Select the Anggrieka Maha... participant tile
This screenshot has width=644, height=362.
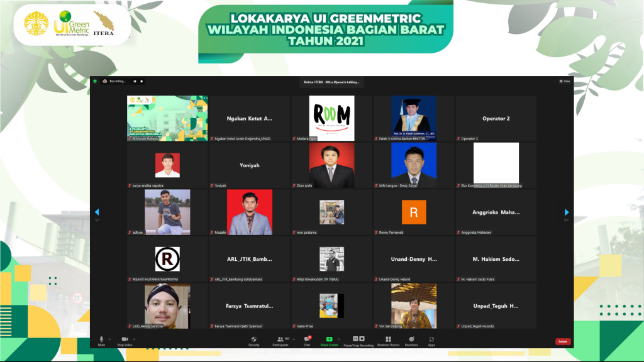pos(496,212)
